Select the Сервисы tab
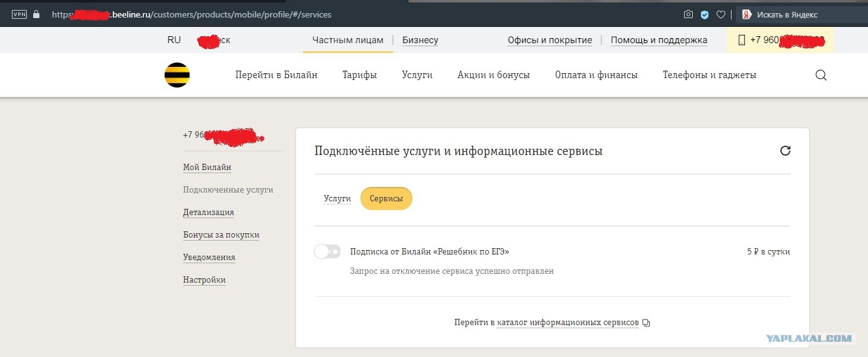 tap(386, 199)
